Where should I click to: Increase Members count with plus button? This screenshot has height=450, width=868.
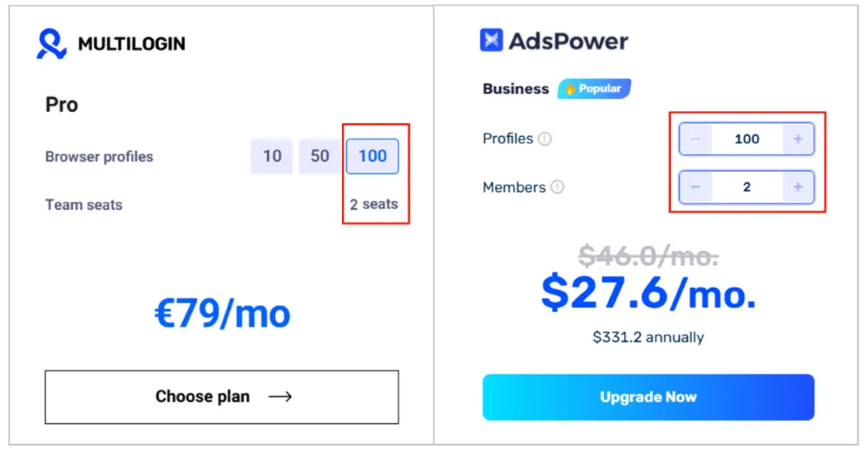point(798,187)
